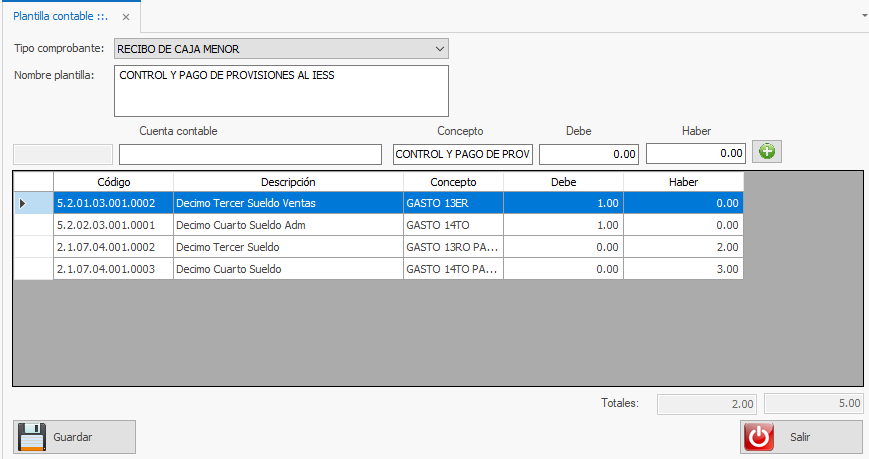Close the Plantilla contable tab
This screenshot has width=869, height=459.
(125, 17)
